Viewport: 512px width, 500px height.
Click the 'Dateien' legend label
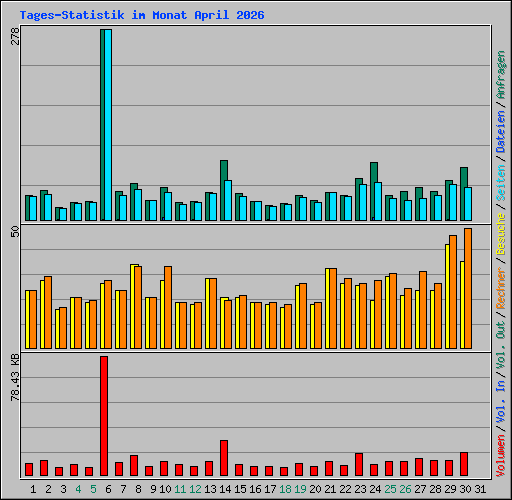(x=501, y=132)
